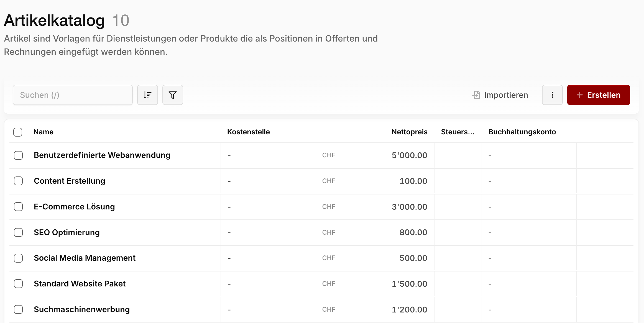
Task: Click the truncated Steuers... column header
Action: 458,132
